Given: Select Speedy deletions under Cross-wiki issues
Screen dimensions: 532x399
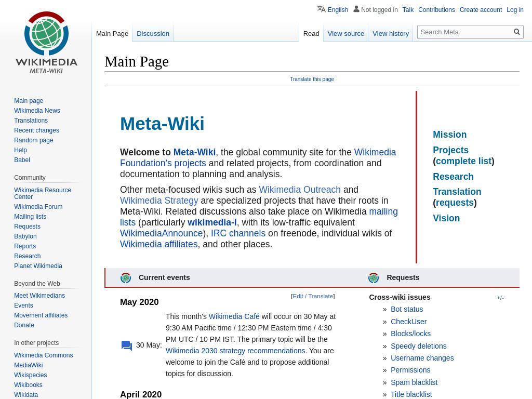Looking at the screenshot, I should (x=418, y=346).
